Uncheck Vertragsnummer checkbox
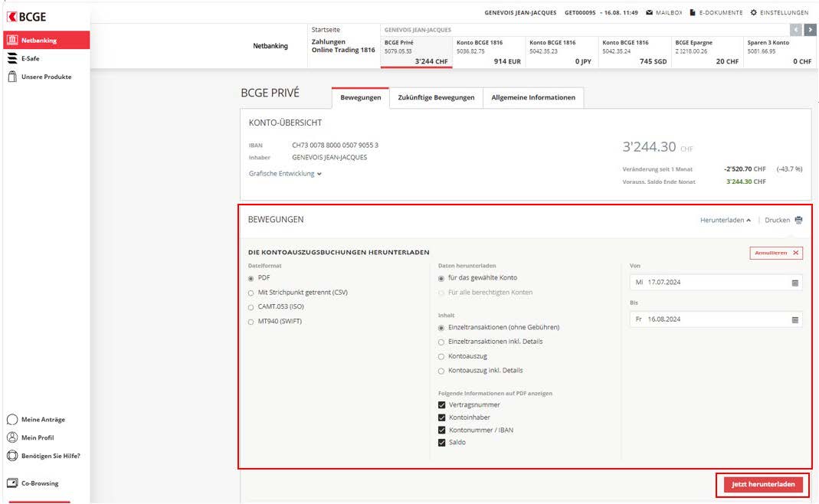This screenshot has width=819, height=504. tap(442, 404)
